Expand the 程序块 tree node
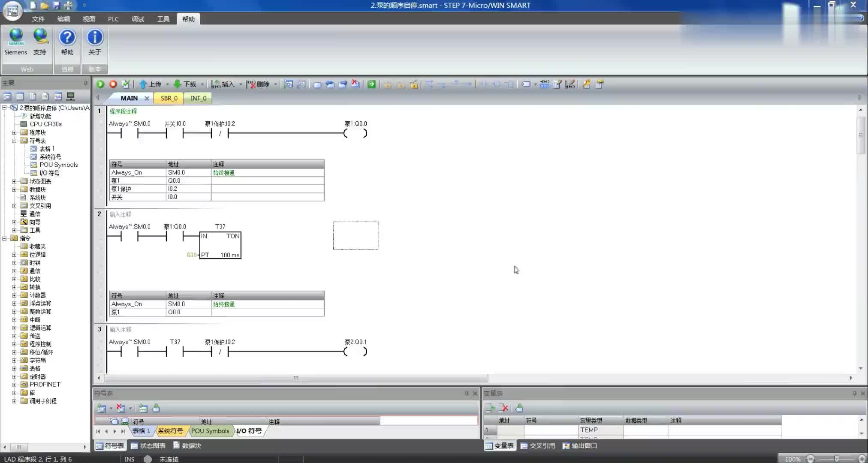This screenshot has height=463, width=868. coord(14,132)
